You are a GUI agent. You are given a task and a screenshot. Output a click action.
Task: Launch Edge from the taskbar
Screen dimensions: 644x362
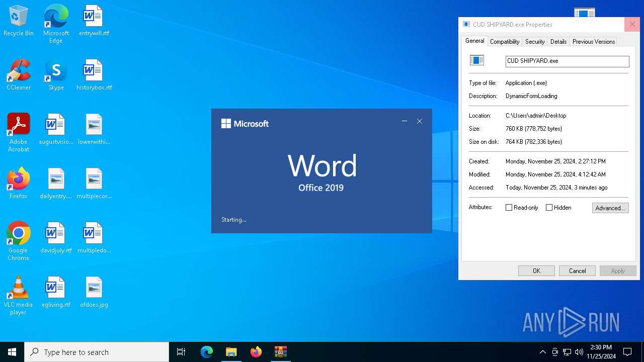[x=207, y=352]
